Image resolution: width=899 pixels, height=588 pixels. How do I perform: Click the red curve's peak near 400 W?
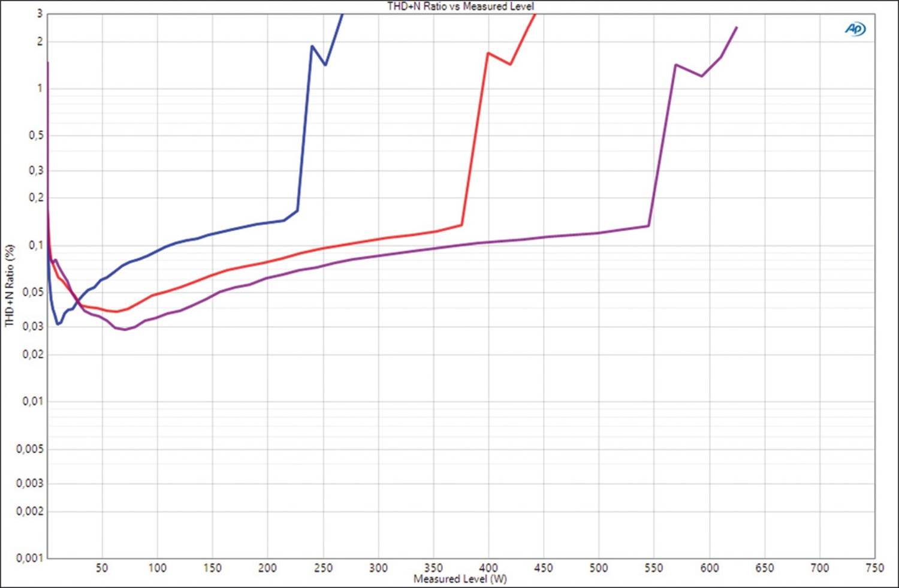(488, 53)
